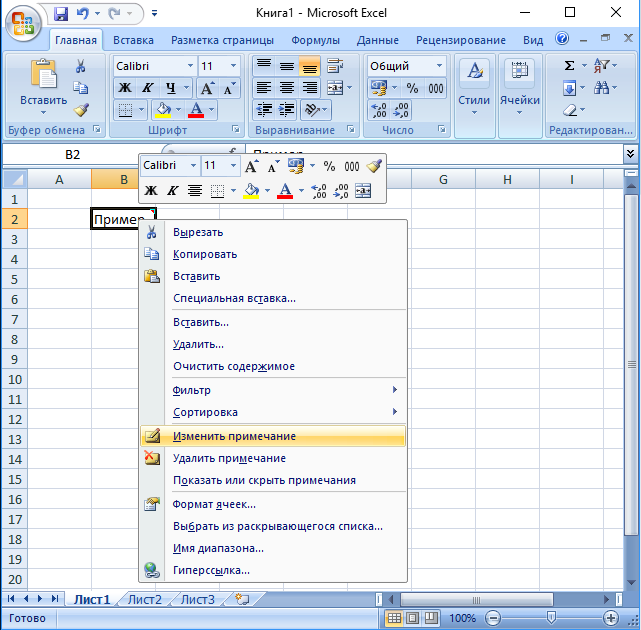The height and width of the screenshot is (630, 641).
Task: Switch to sheet tab Лист2
Action: [x=145, y=599]
